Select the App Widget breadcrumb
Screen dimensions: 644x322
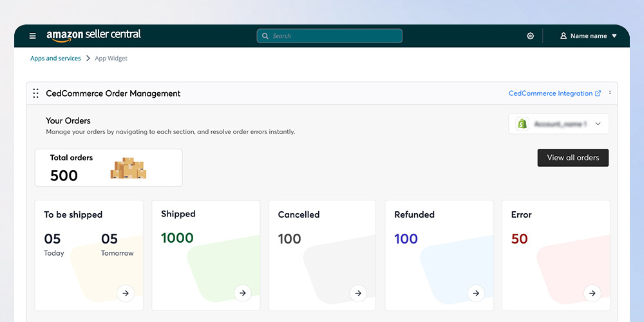tap(111, 59)
